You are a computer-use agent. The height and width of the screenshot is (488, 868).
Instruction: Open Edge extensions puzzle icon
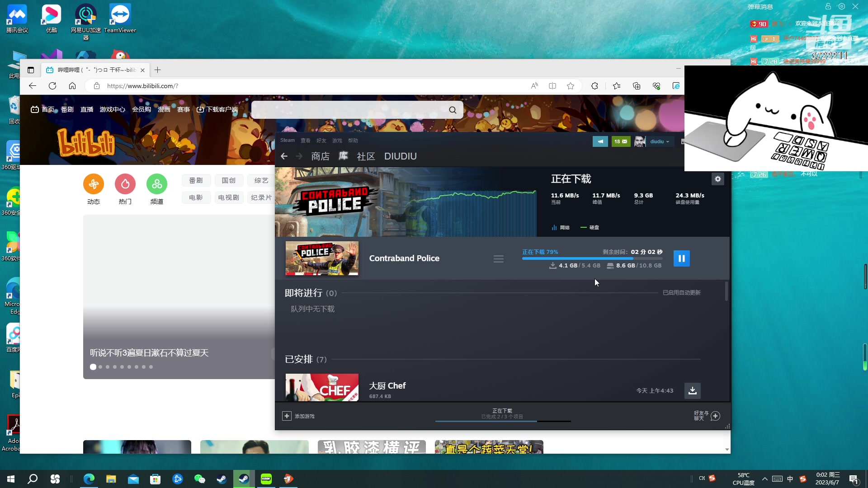tap(594, 86)
